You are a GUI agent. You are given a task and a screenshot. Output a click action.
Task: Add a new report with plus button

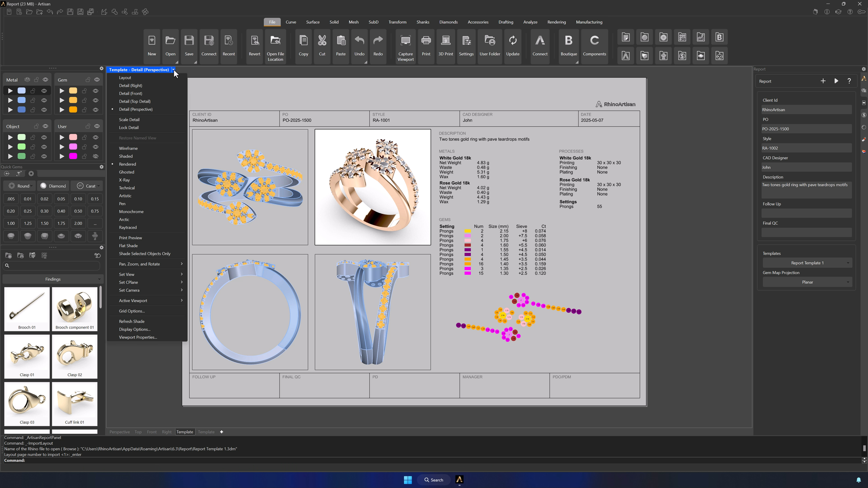[x=823, y=81]
